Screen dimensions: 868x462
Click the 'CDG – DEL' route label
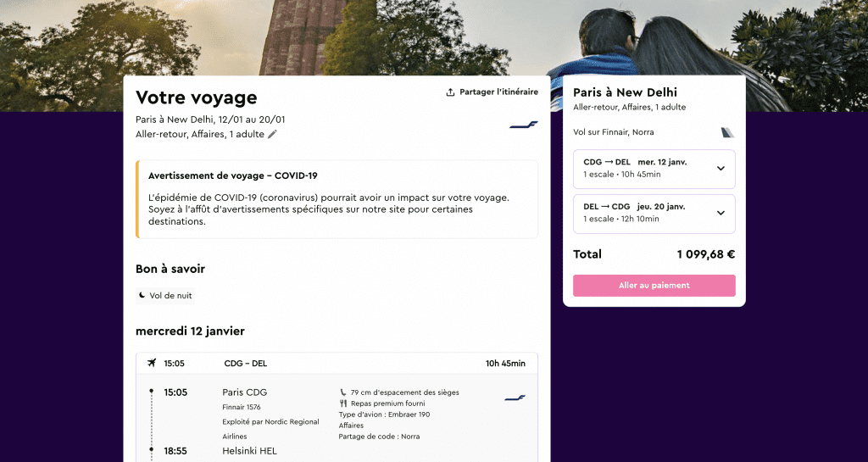pyautogui.click(x=246, y=364)
